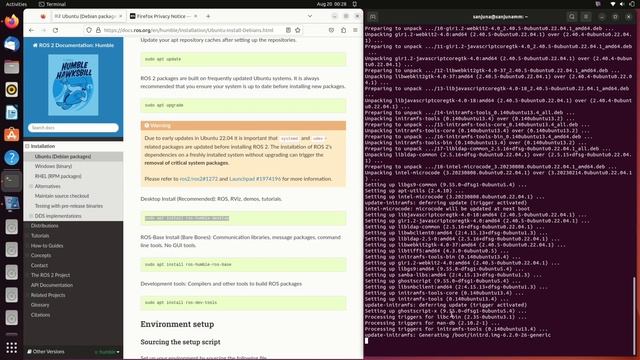The width and height of the screenshot is (640, 360).
Task: Follow Launchpad #1974196 link
Action: 255,179
